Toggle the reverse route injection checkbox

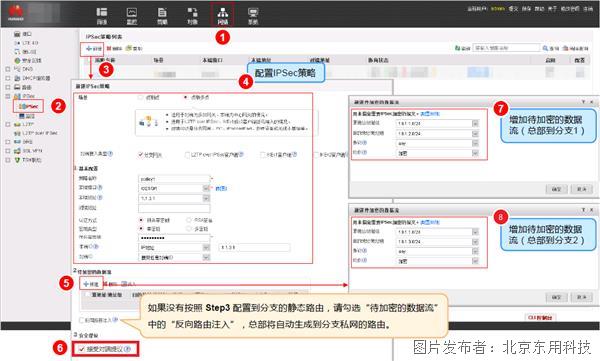[82, 320]
